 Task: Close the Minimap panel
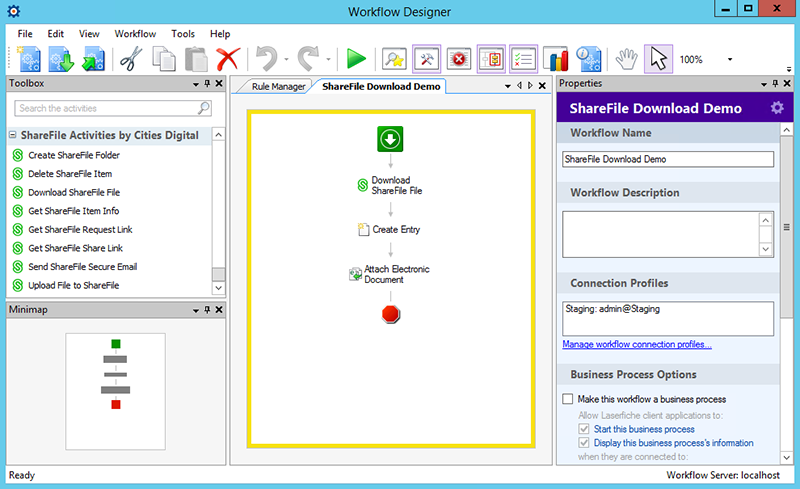(219, 309)
